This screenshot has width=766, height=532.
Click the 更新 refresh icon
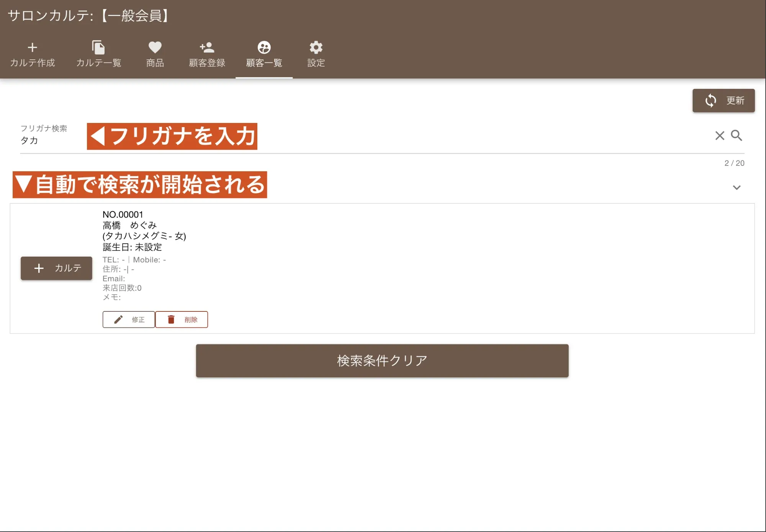[x=711, y=100]
